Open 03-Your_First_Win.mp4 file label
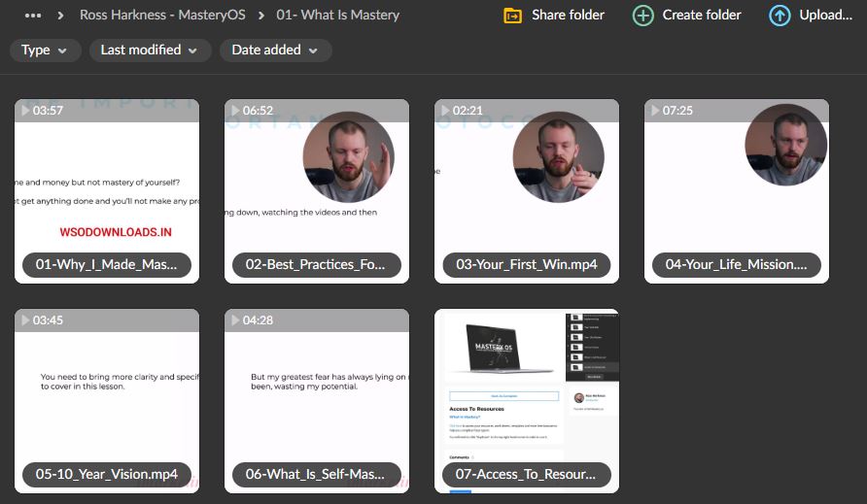The height and width of the screenshot is (504, 867). pyautogui.click(x=527, y=265)
